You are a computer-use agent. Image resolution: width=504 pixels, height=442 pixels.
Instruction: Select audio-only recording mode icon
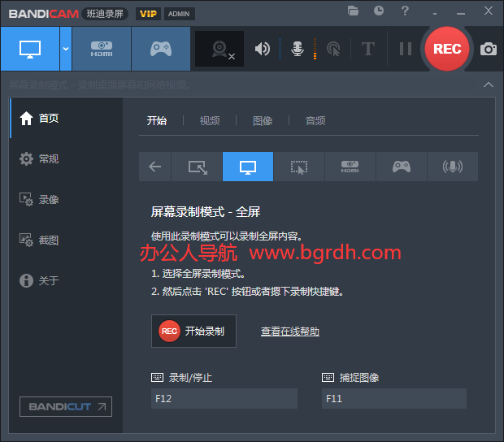453,167
